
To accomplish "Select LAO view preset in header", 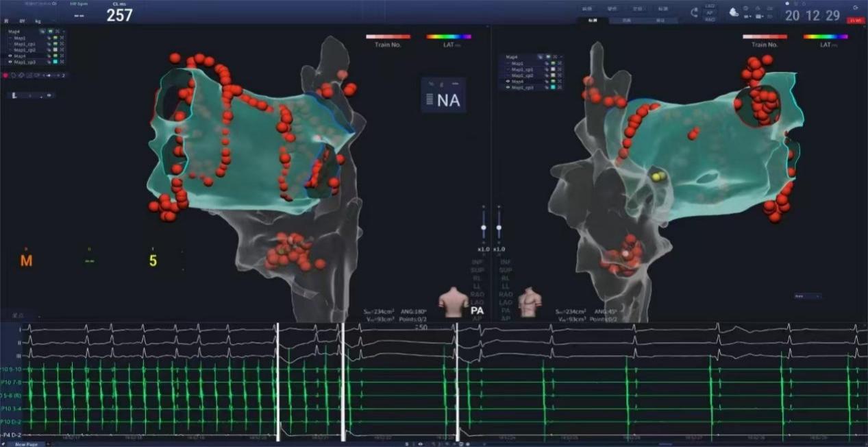I will [710, 5].
